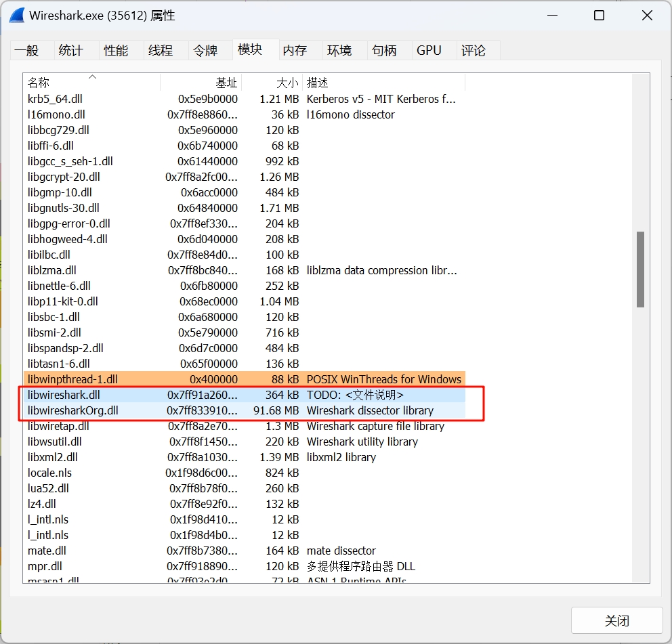Sort modules by 大小 column header
672x644 pixels.
[x=272, y=83]
